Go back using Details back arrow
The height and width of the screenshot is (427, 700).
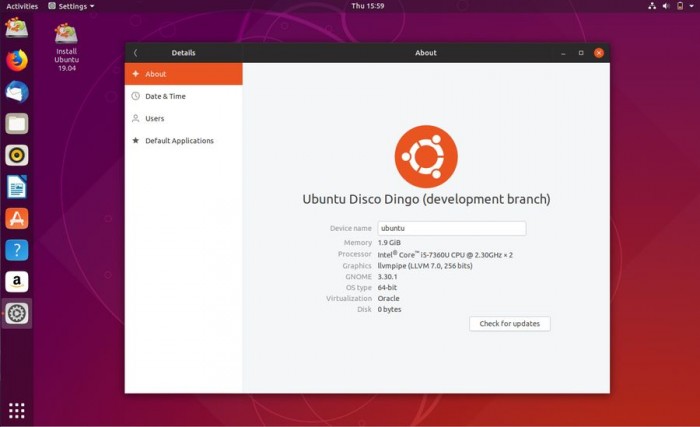coord(136,53)
